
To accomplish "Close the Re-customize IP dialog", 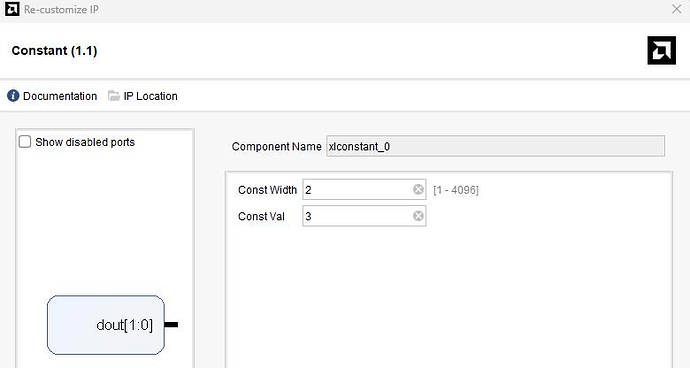I will click(677, 9).
